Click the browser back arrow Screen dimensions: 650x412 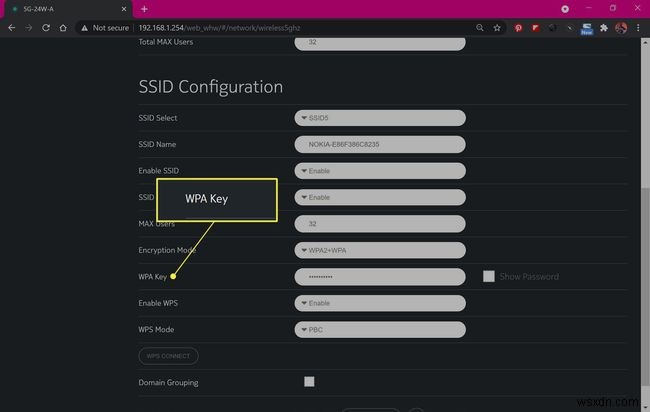(x=11, y=28)
